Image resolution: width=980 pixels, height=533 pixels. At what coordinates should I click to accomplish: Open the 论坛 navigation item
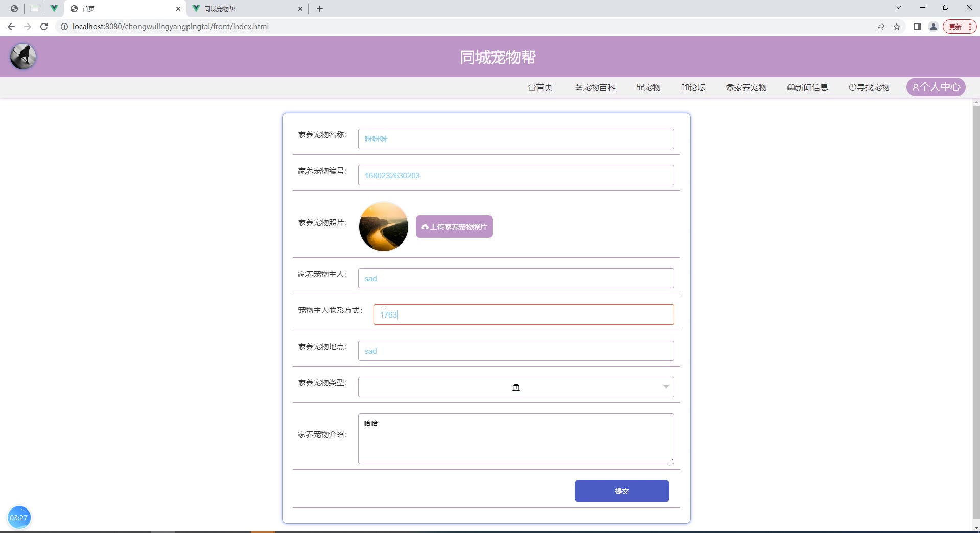pos(693,87)
